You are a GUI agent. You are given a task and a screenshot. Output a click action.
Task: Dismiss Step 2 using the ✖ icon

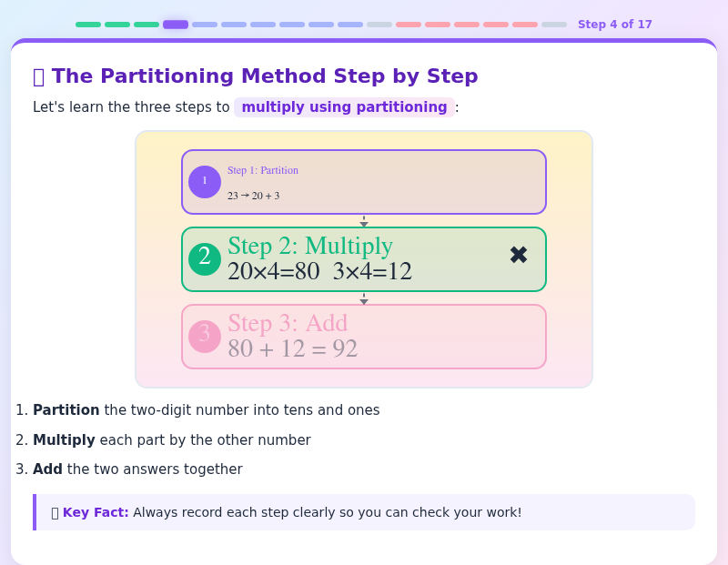[519, 255]
